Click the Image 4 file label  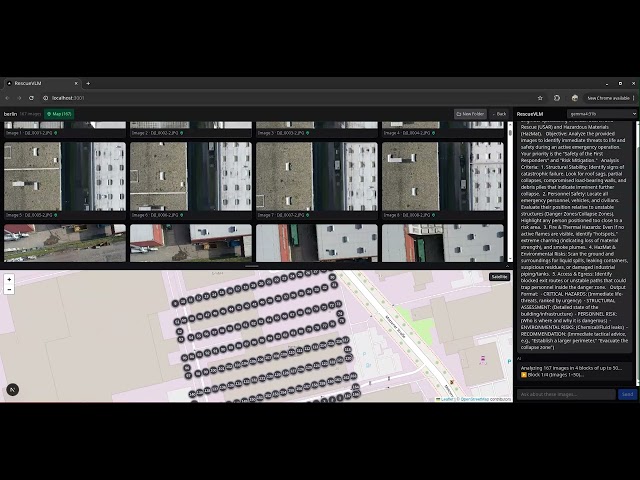click(409, 133)
